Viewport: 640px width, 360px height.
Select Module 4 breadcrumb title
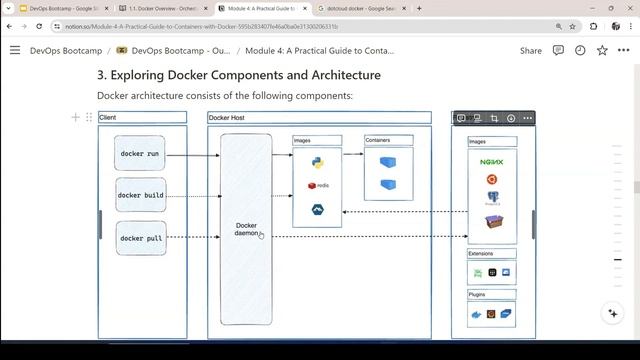click(320, 51)
